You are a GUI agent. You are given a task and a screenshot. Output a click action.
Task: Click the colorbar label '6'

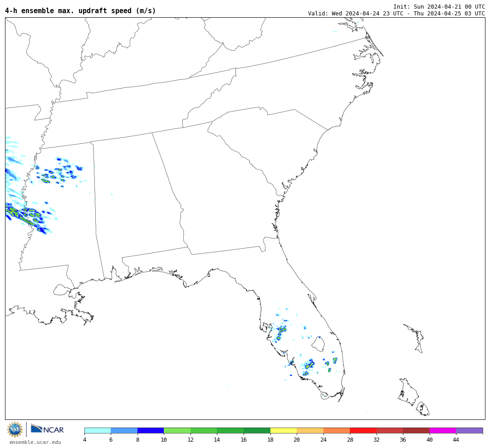click(x=111, y=439)
